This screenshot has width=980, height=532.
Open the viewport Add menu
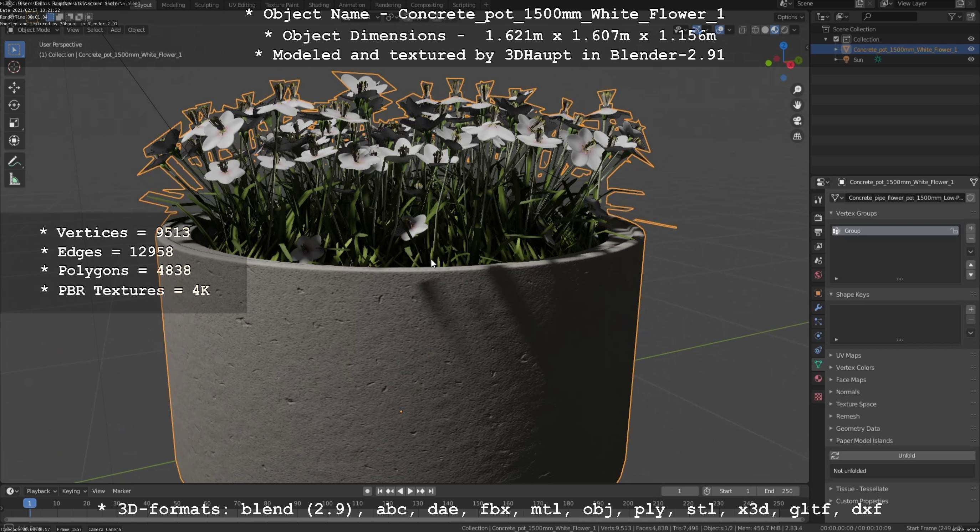coord(116,30)
